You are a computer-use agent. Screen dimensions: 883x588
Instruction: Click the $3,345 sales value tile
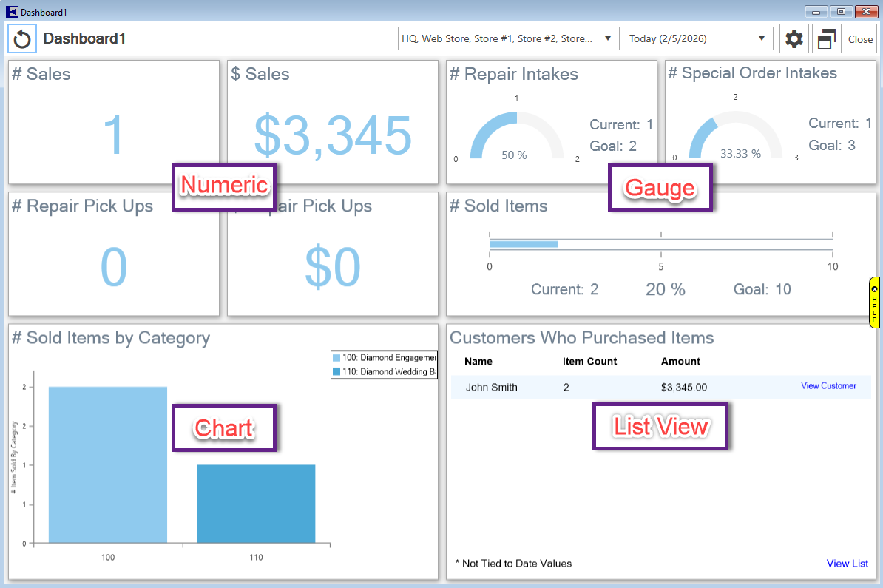[332, 135]
